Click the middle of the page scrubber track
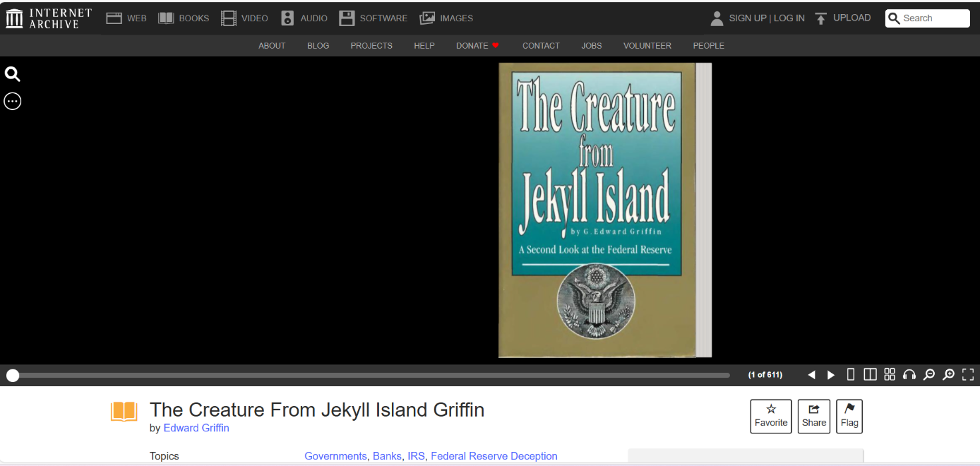Screen dimensions: 980x466 pos(368,375)
